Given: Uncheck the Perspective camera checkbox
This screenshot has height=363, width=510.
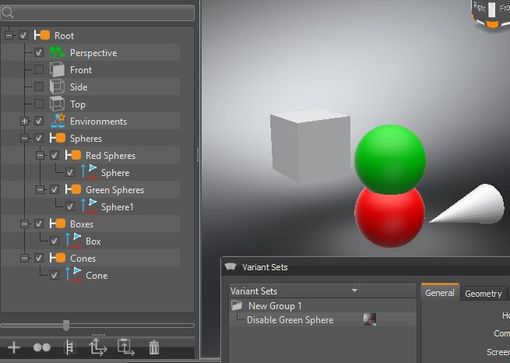Looking at the screenshot, I should (39, 52).
